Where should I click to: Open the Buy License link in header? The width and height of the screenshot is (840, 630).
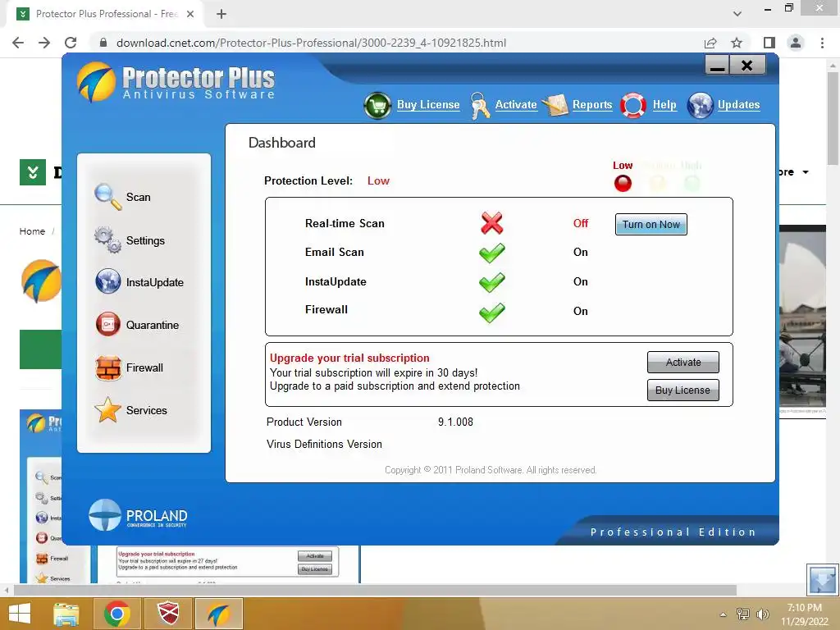click(428, 104)
